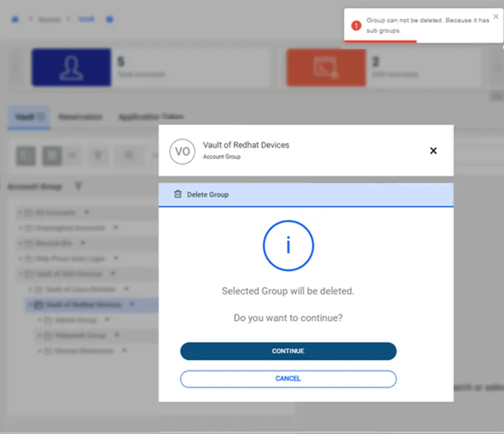Go to the home icon in the breadcrumb
The width and height of the screenshot is (504, 434).
click(15, 20)
